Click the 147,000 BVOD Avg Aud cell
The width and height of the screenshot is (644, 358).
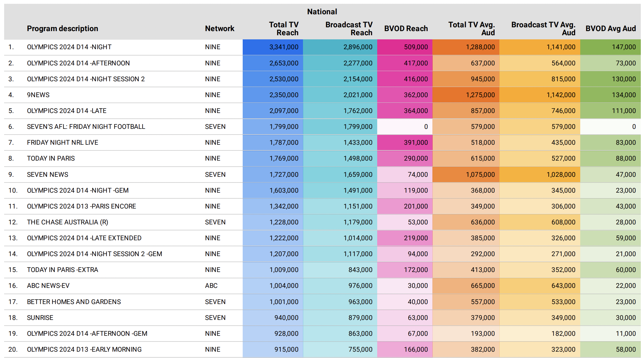coord(610,47)
